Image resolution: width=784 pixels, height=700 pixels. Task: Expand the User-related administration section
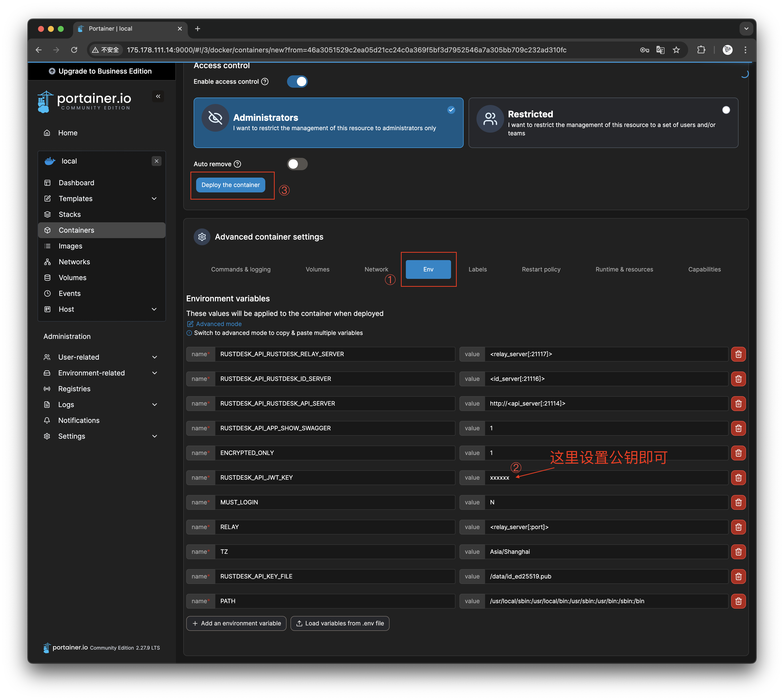pyautogui.click(x=155, y=357)
